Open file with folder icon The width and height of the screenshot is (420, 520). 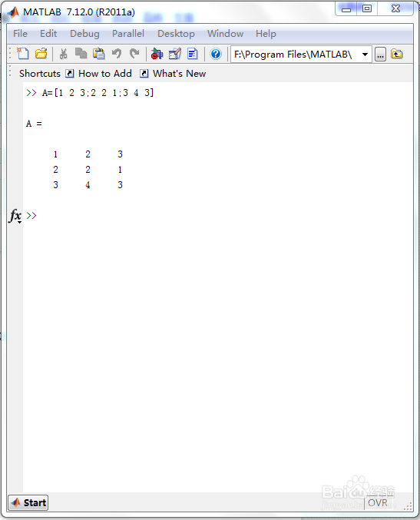click(x=41, y=54)
